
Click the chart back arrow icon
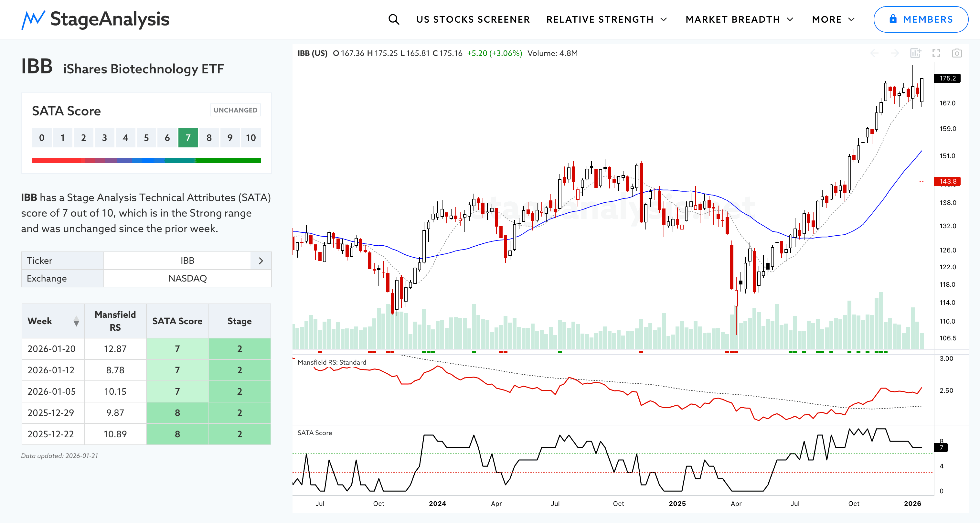(x=874, y=53)
